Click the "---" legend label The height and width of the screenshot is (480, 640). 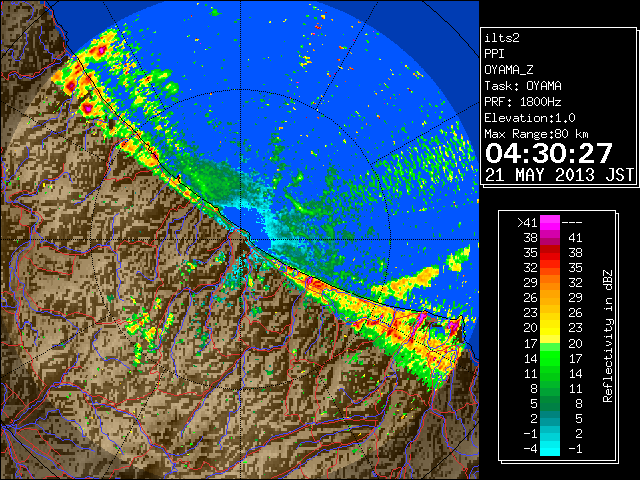click(x=572, y=223)
